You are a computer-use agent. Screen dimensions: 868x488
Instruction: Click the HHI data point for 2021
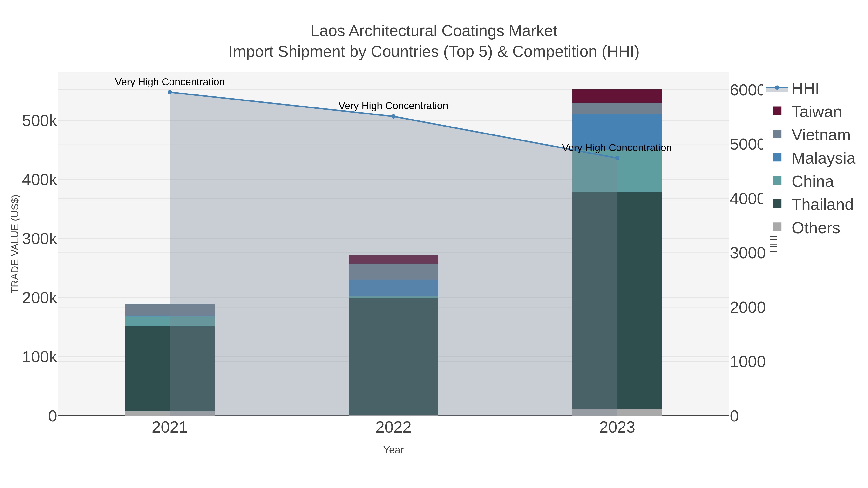click(x=170, y=92)
